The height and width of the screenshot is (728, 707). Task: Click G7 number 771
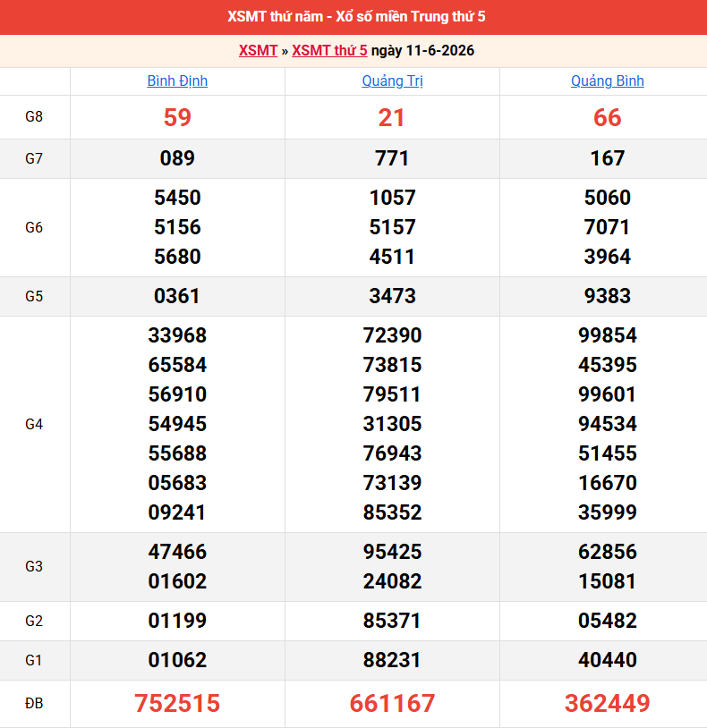[392, 158]
